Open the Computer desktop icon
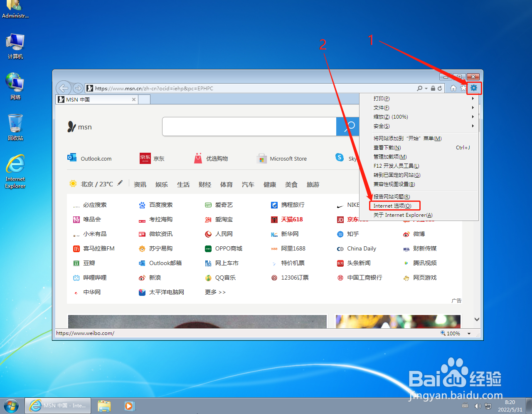 click(15, 46)
